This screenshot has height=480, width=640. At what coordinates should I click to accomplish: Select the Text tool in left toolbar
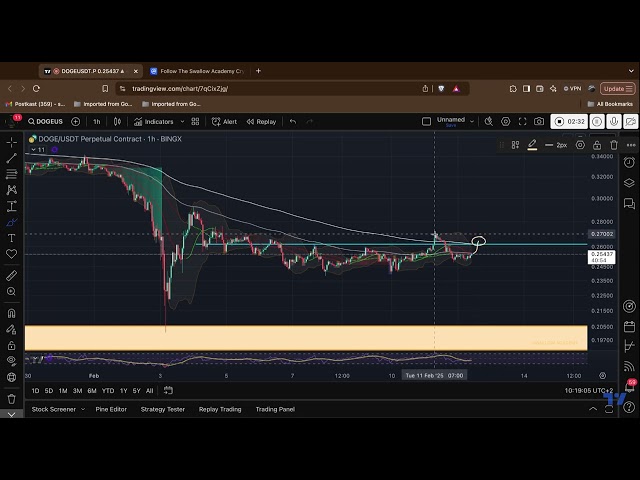pos(11,238)
